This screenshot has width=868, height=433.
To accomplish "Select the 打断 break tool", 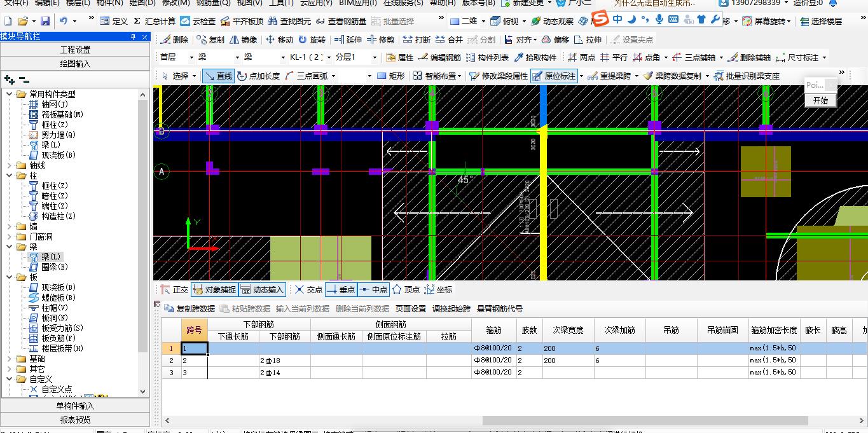I will click(417, 39).
